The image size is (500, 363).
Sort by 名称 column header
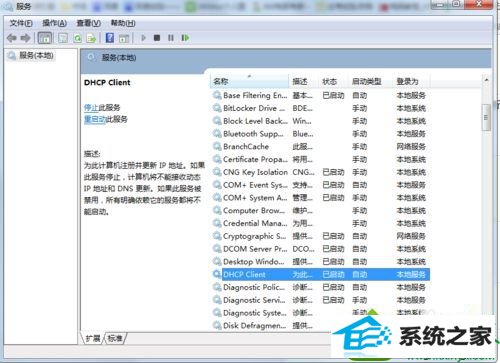tap(249, 81)
